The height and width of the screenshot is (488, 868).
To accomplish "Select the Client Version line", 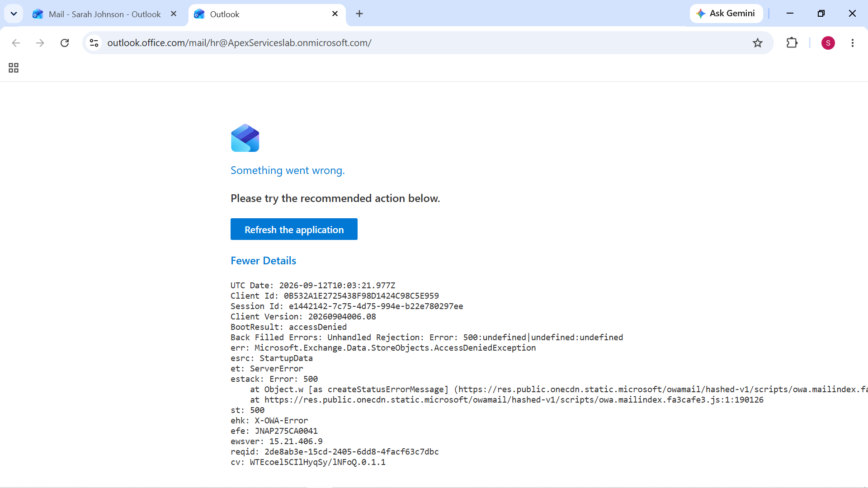I will pos(303,317).
